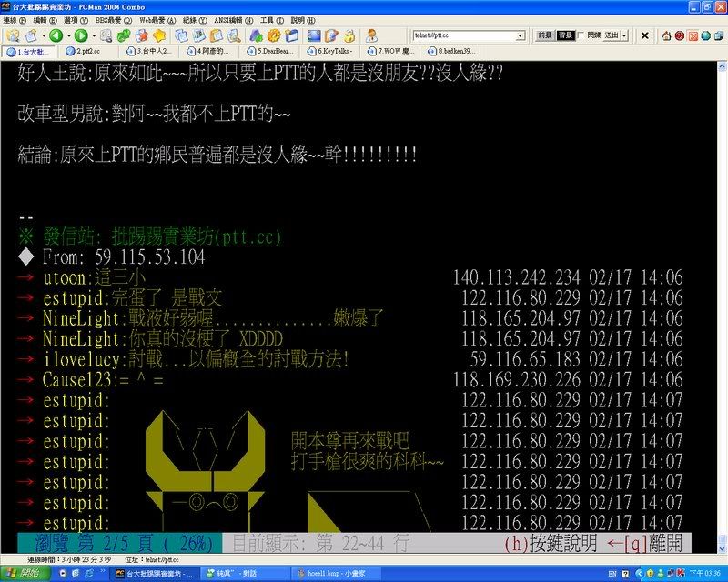Click the black X icon in toolbar
Screen dimensions: 728x582
pyautogui.click(x=645, y=35)
